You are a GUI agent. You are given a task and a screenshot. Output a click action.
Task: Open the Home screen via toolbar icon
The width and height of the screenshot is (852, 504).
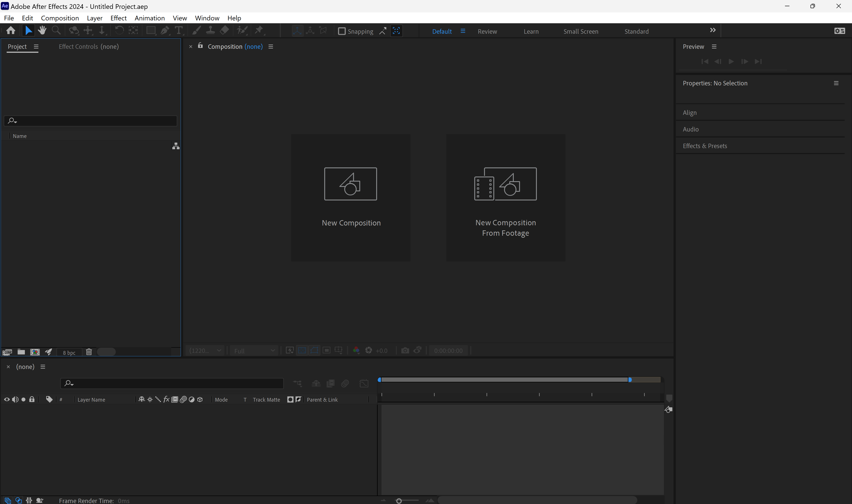(10, 30)
